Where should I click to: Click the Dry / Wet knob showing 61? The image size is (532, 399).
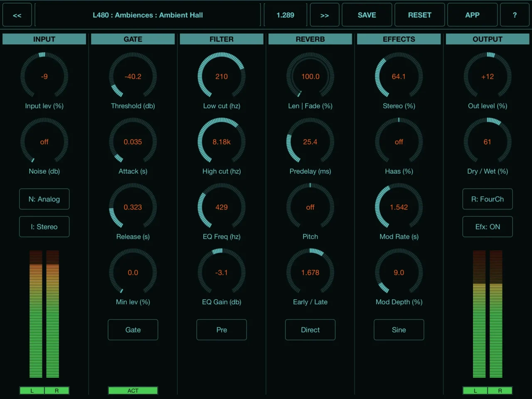click(488, 141)
